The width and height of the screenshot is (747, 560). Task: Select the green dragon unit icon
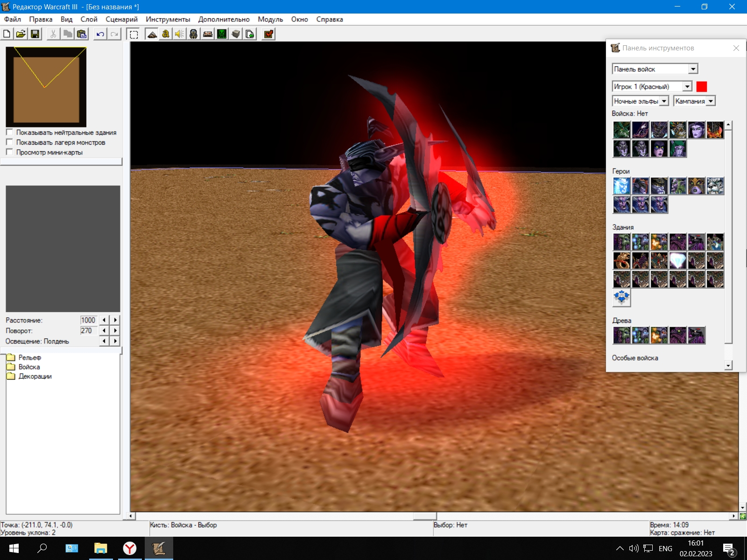621,130
